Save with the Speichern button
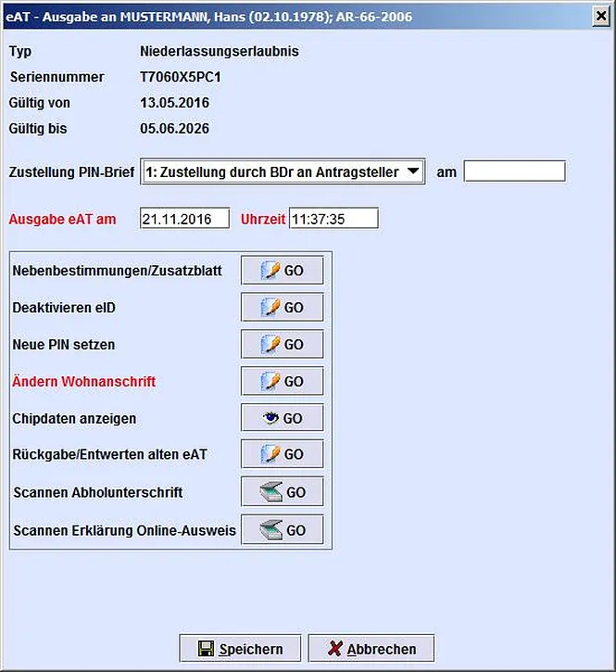The width and height of the screenshot is (616, 672). [240, 649]
